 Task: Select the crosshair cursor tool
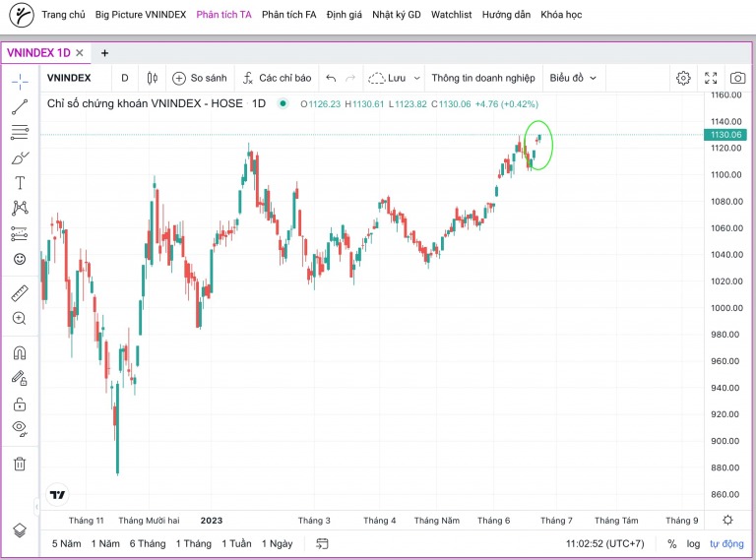(x=20, y=82)
